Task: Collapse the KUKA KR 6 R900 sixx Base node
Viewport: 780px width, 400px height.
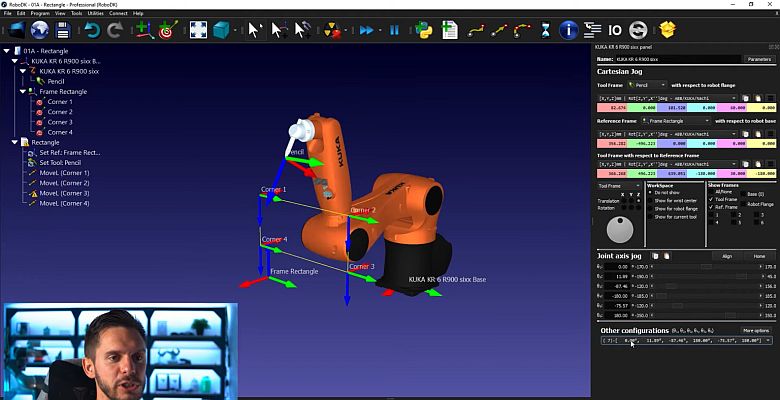Action: click(x=14, y=61)
